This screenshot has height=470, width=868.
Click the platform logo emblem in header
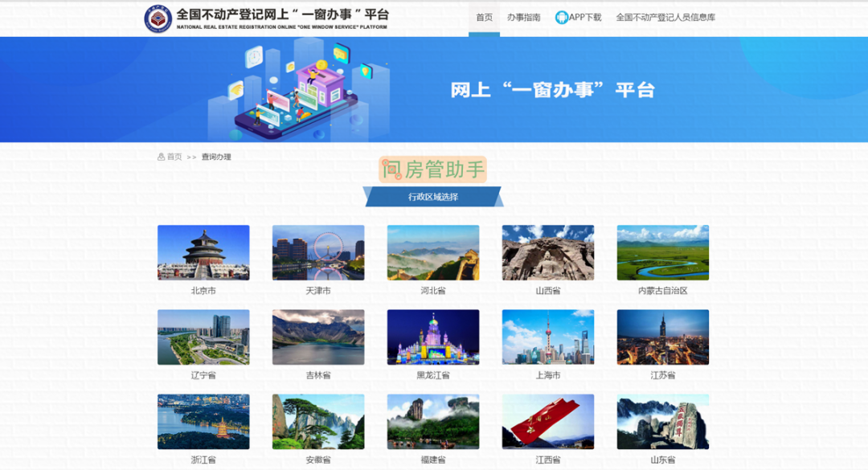pos(158,18)
